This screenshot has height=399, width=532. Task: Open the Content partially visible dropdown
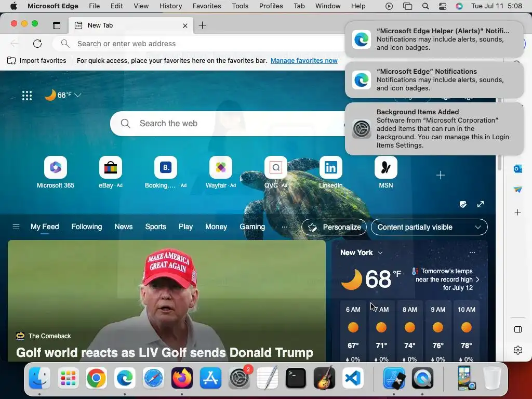[429, 228]
